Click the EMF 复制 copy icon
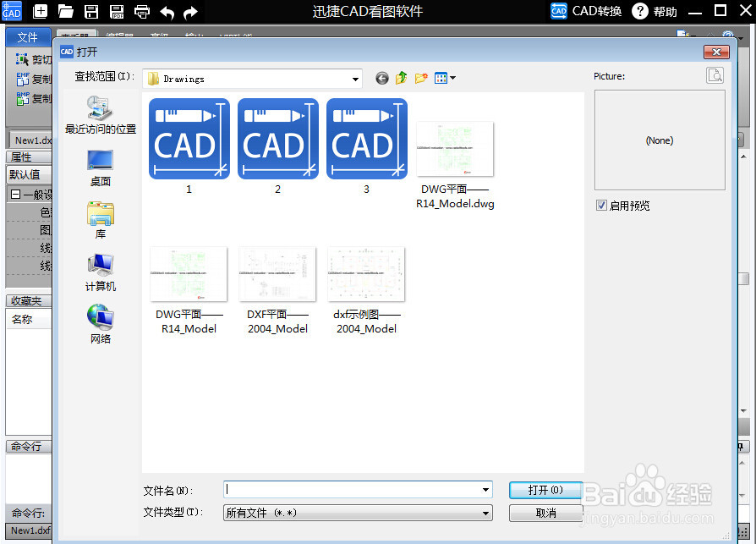 pyautogui.click(x=23, y=79)
